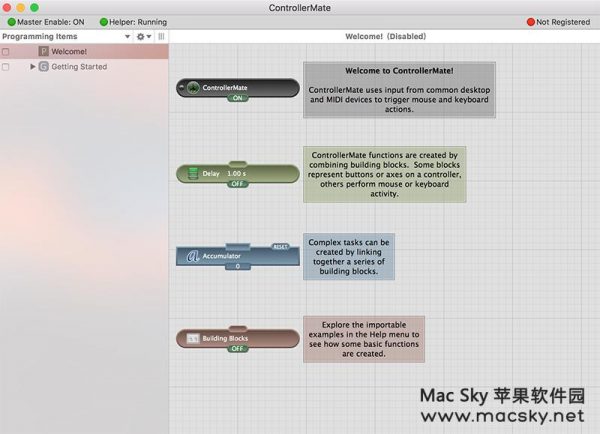Click the green Helper status indicator

click(x=104, y=22)
